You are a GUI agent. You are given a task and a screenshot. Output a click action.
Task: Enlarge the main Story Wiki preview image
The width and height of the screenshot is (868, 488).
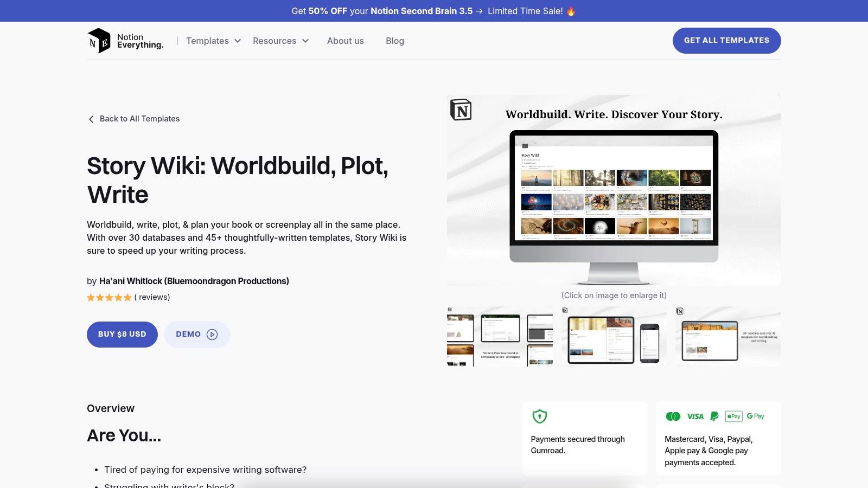pyautogui.click(x=614, y=190)
